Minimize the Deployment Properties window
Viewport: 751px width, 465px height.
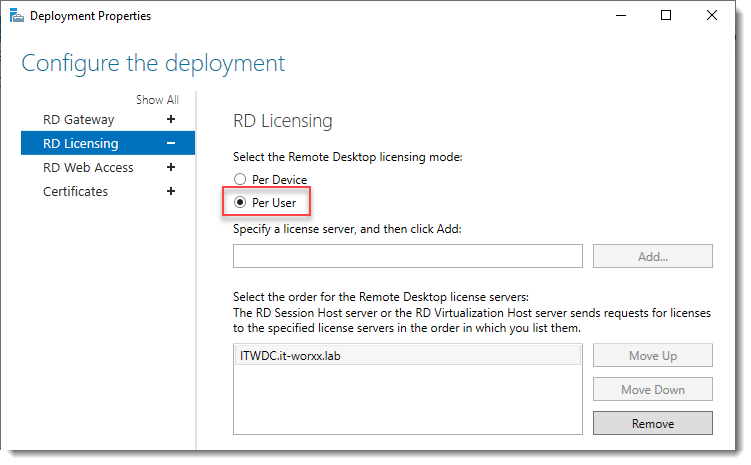click(x=621, y=16)
